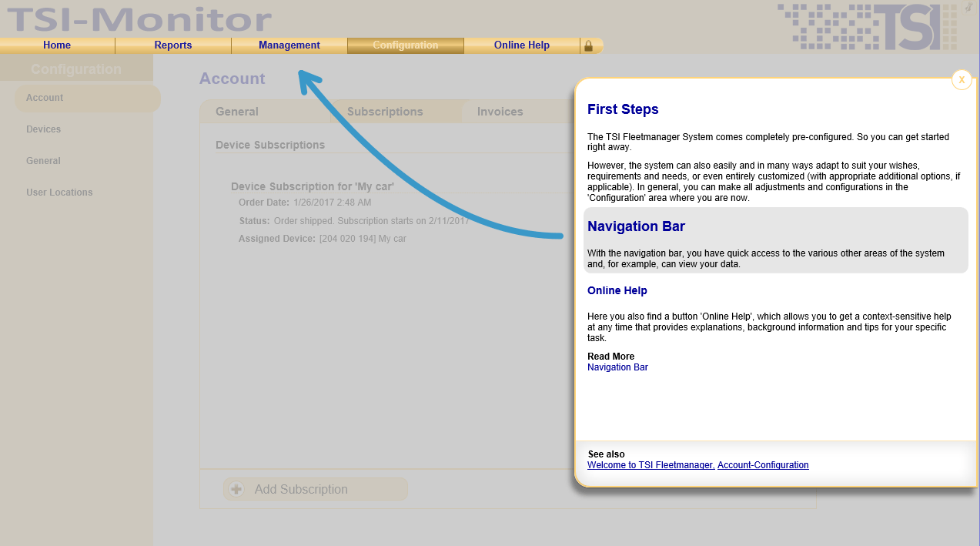
Task: Click the lock icon in navigation bar
Action: coord(589,45)
